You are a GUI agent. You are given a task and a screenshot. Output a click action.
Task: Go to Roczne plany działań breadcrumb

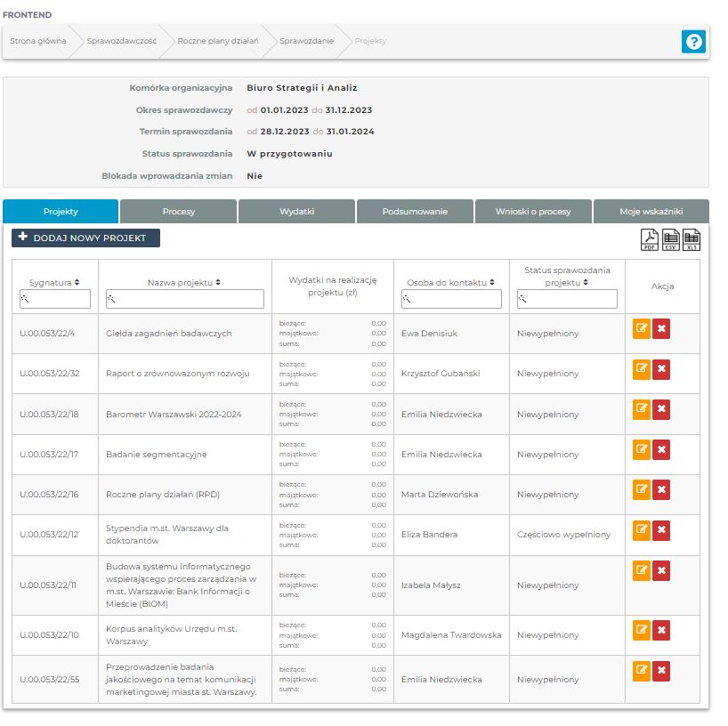(x=217, y=41)
